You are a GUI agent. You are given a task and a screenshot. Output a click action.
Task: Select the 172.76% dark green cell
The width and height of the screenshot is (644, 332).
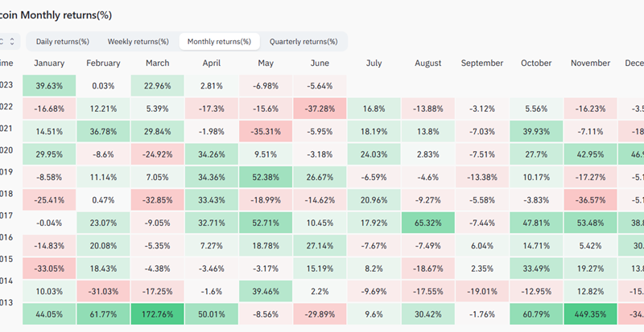[157, 314]
